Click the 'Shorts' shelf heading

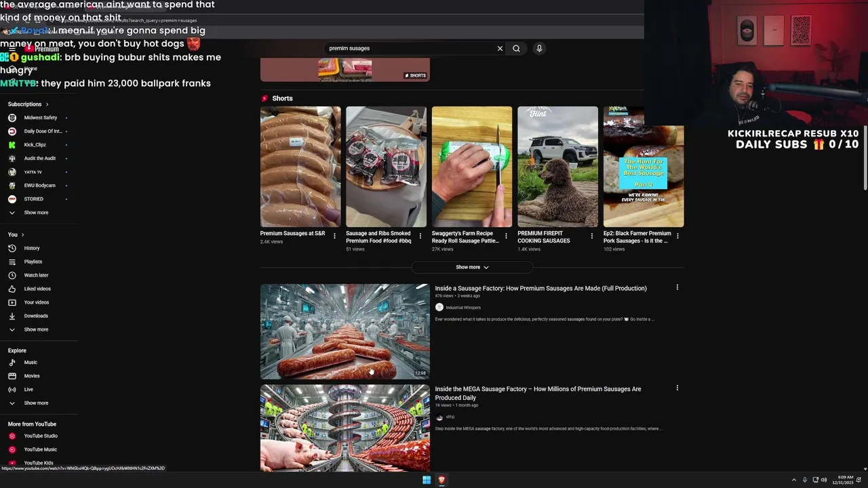pos(282,98)
